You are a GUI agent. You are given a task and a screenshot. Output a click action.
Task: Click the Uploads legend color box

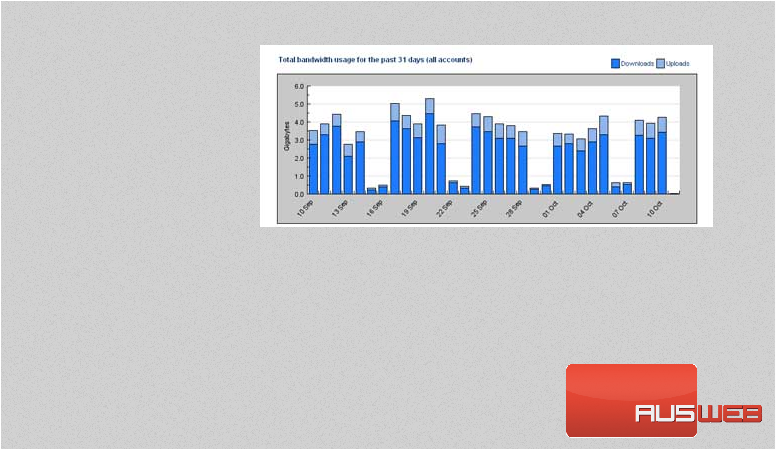point(660,63)
